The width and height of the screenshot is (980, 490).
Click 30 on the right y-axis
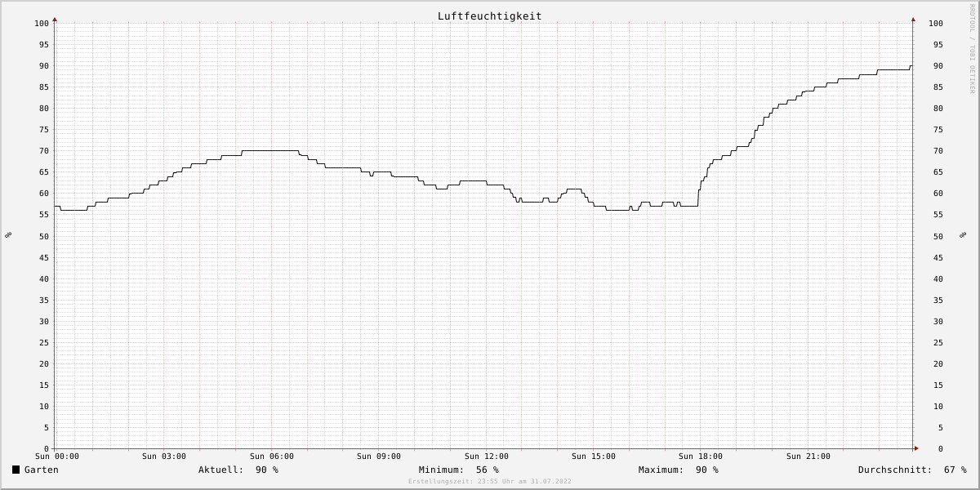click(x=938, y=321)
